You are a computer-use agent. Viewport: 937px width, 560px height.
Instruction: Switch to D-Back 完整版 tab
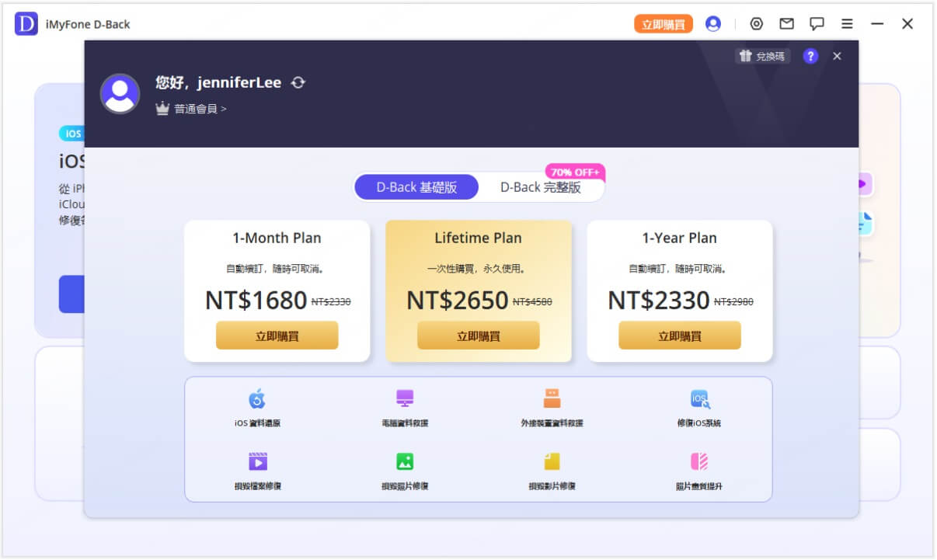pyautogui.click(x=541, y=187)
